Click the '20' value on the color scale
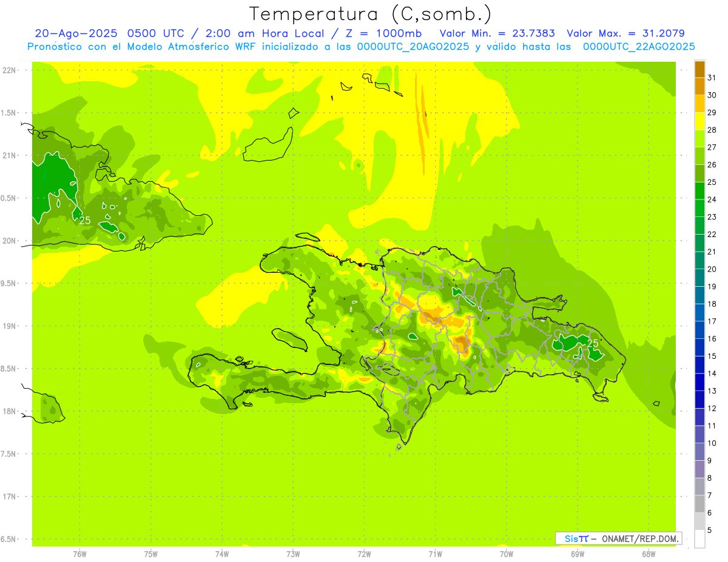 coord(712,269)
